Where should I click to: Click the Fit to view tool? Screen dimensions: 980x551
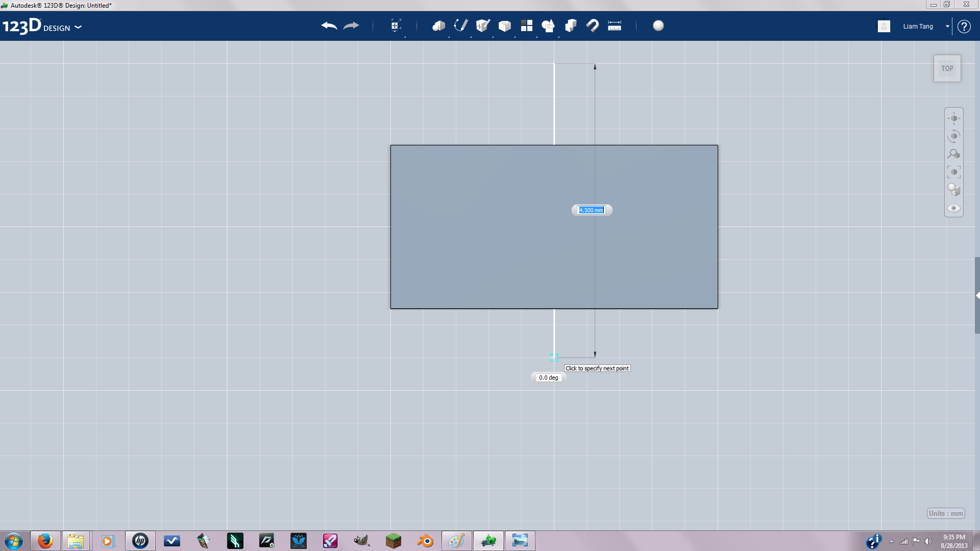coord(954,172)
